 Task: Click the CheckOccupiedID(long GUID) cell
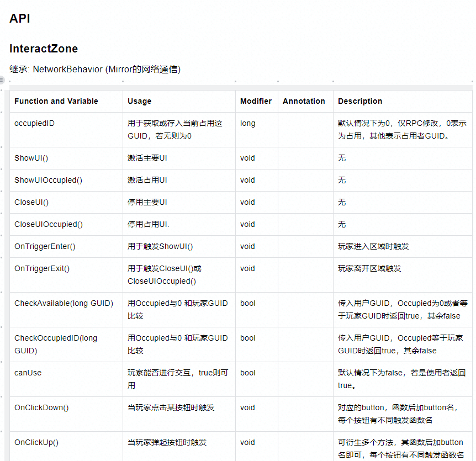(66, 345)
